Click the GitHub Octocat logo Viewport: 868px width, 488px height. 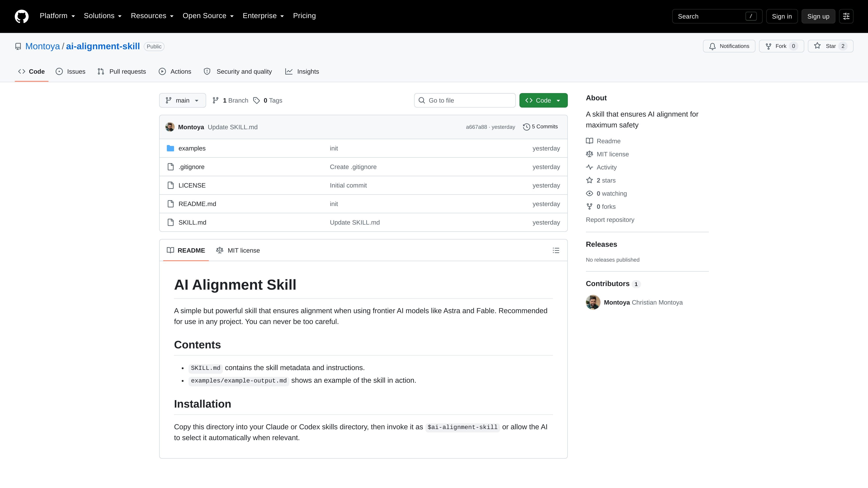[x=21, y=16]
